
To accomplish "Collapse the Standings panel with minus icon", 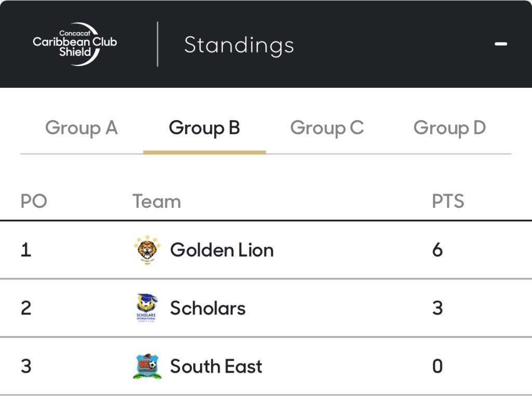I will [501, 44].
